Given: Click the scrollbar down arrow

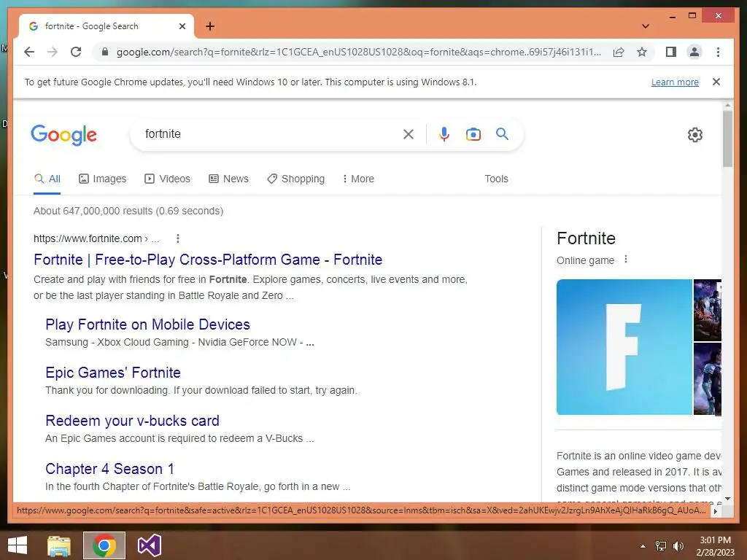Looking at the screenshot, I should pos(727,499).
